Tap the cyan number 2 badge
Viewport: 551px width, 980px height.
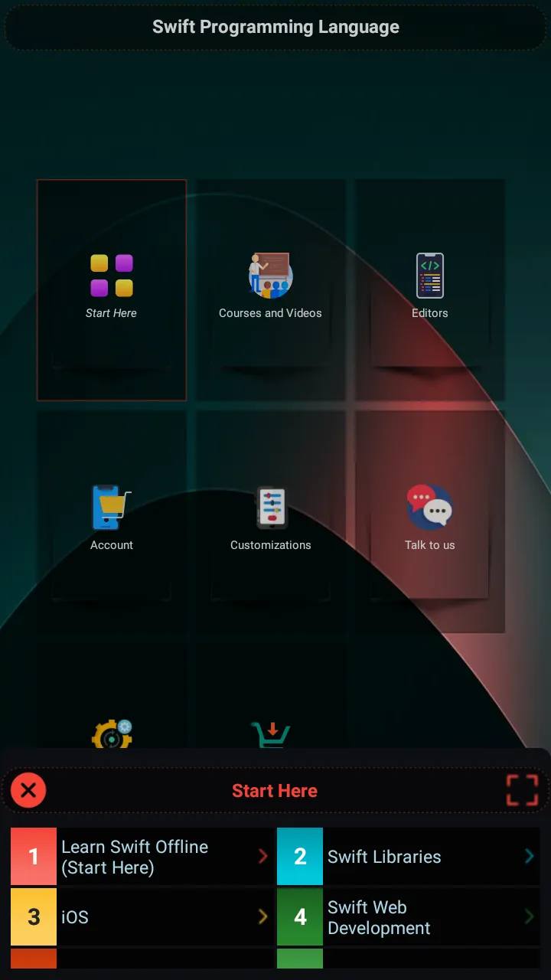click(300, 857)
